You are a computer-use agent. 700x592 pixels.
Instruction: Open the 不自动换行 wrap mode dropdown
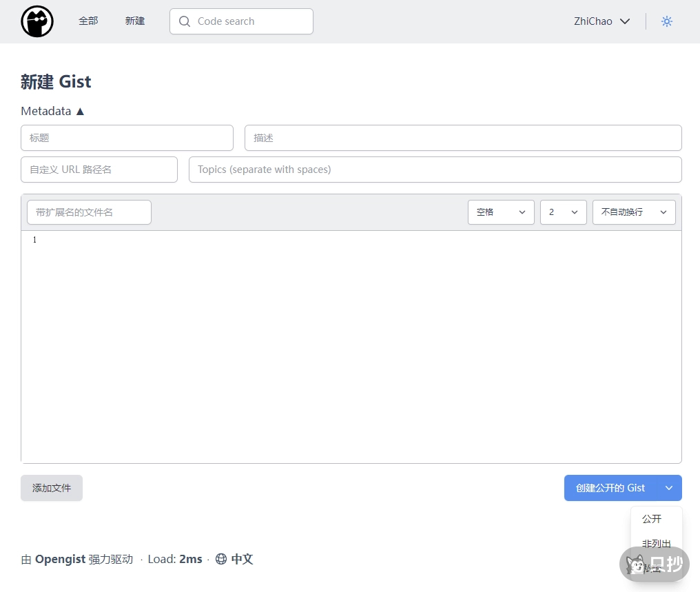click(633, 212)
